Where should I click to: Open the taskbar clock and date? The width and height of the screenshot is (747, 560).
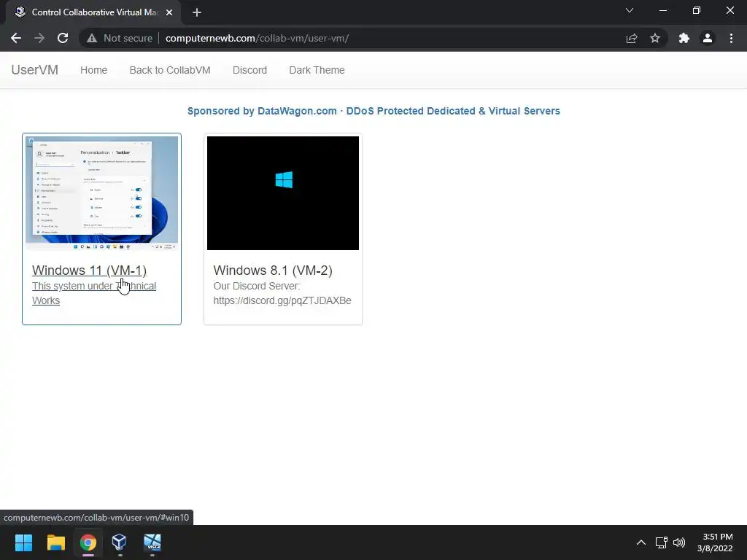pos(715,542)
